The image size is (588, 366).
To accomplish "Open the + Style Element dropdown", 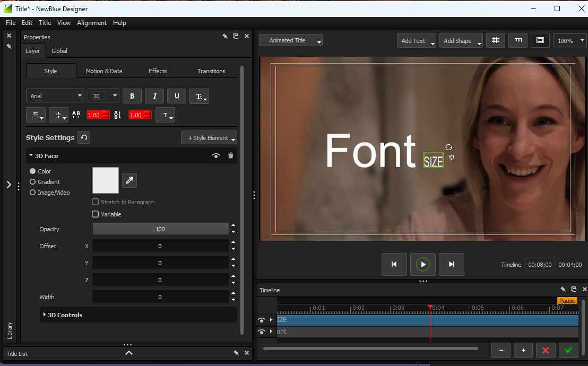I will pyautogui.click(x=209, y=137).
